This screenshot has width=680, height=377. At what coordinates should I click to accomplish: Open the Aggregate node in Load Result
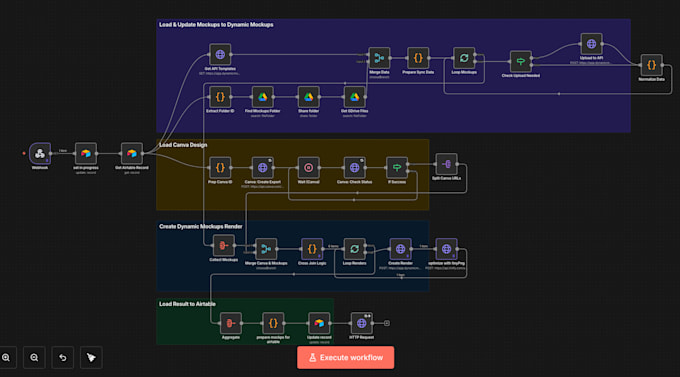(230, 323)
